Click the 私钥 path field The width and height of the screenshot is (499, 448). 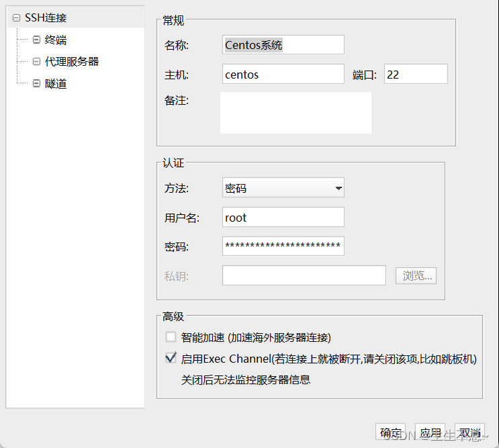pos(304,275)
